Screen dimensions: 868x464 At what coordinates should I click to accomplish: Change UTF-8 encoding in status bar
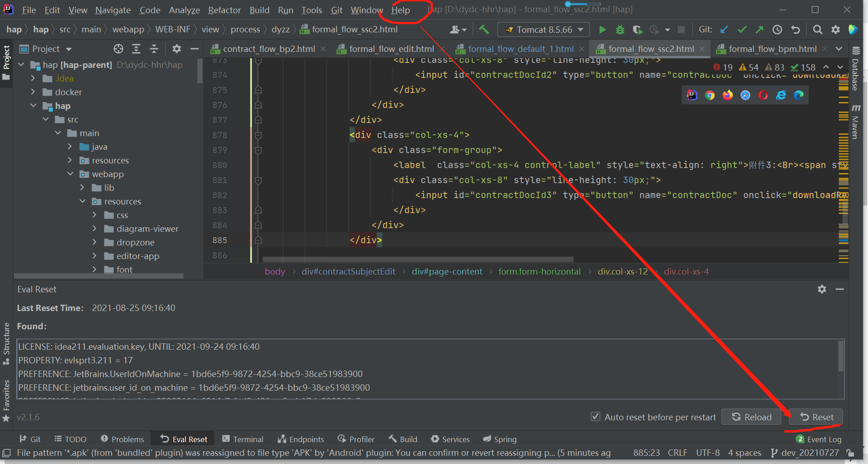point(708,453)
